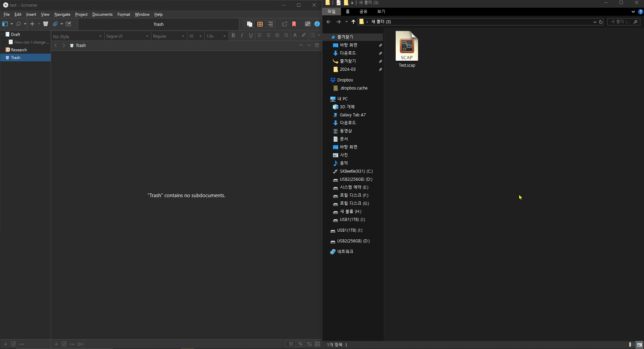Switch to Corkboard view mode
This screenshot has width=644, height=349.
point(260,24)
